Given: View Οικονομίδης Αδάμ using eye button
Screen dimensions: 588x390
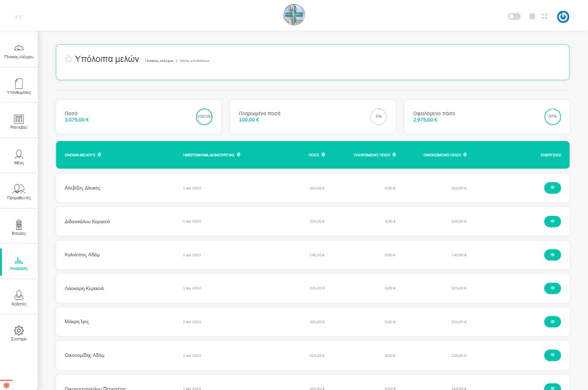Looking at the screenshot, I should click(x=552, y=355).
